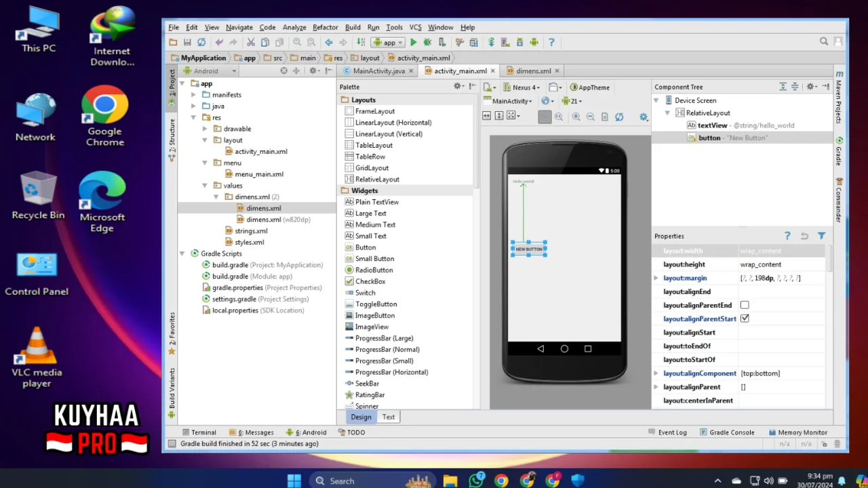868x488 pixels.
Task: Click the Find magnifier icon in toolbar
Action: (x=297, y=42)
